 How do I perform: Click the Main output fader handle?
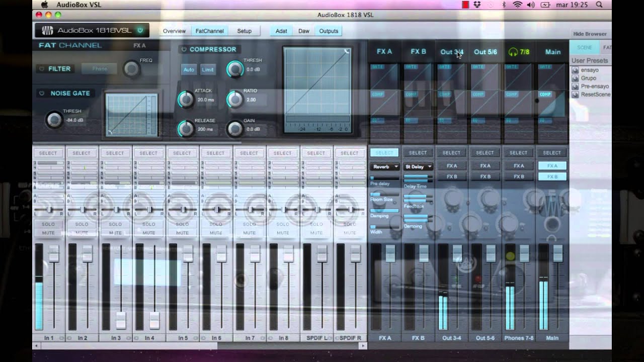557,253
